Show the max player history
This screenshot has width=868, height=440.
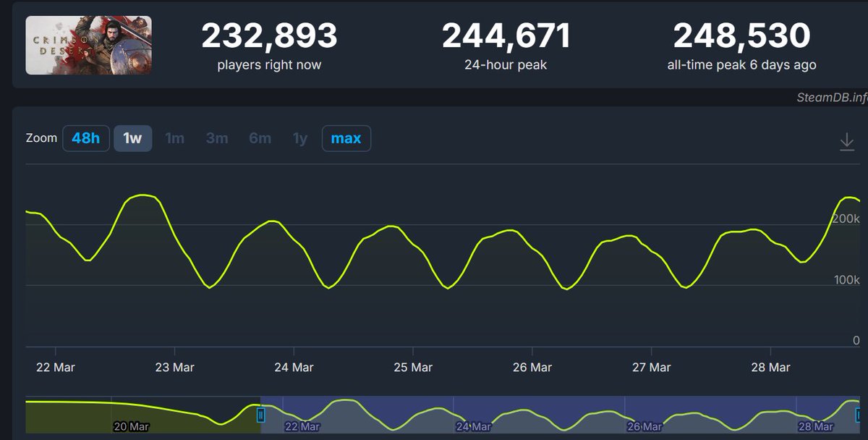tap(345, 137)
